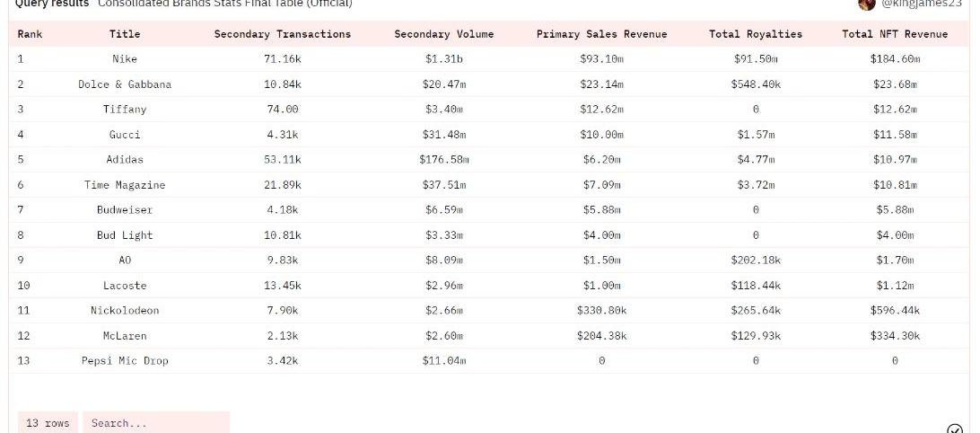Sort by Primary Sales Revenue column header
Viewport: 980px width, 433px height.
(x=602, y=34)
